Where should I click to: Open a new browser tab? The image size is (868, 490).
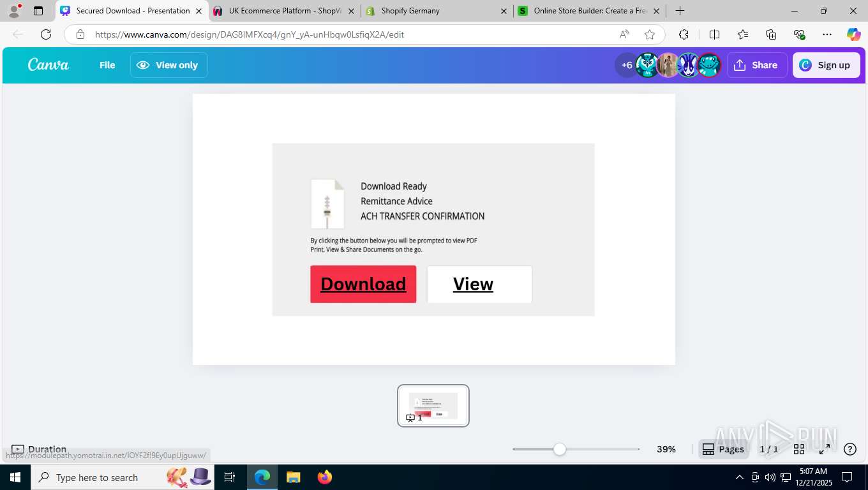pyautogui.click(x=680, y=11)
